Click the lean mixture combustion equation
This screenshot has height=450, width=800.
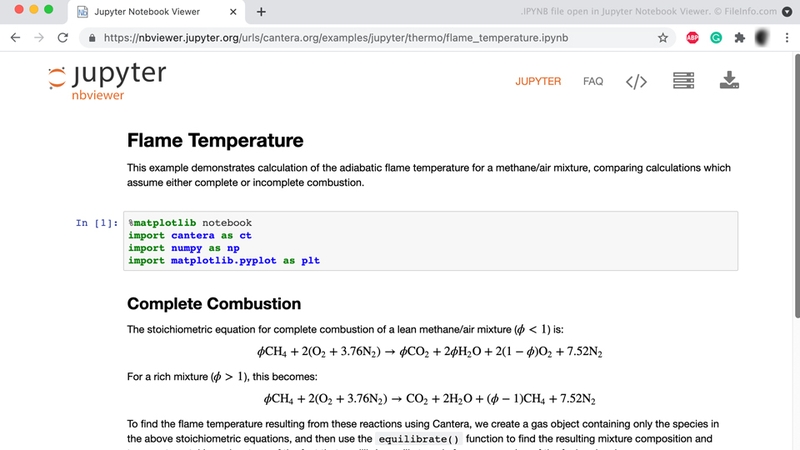tap(430, 352)
